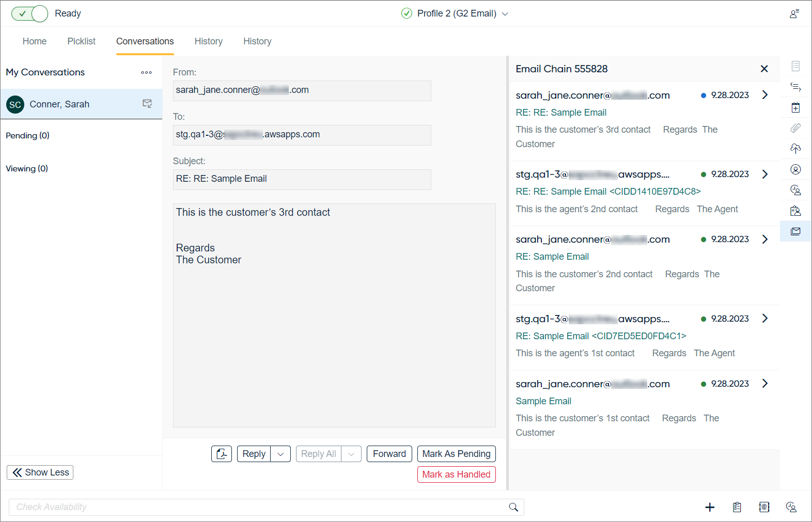Expand the customer's 2nd contact email chevron
This screenshot has width=812, height=522.
(765, 239)
